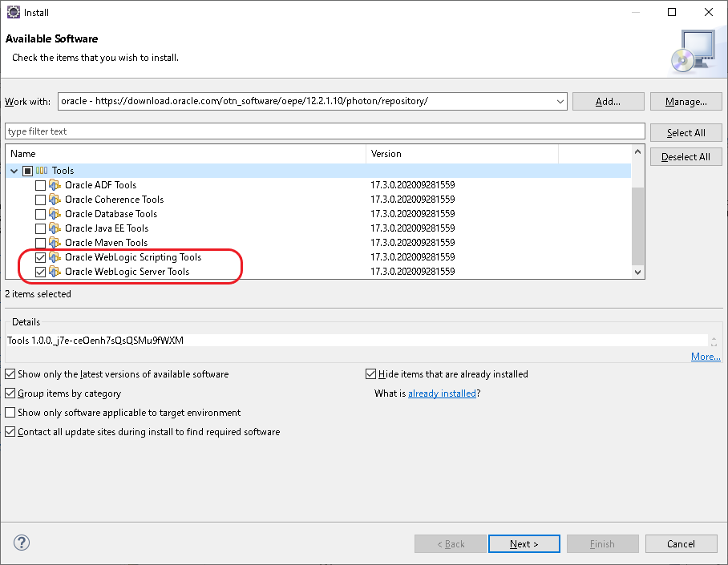Click the Eclipse Install window icon
Image resolution: width=728 pixels, height=565 pixels.
[14, 12]
